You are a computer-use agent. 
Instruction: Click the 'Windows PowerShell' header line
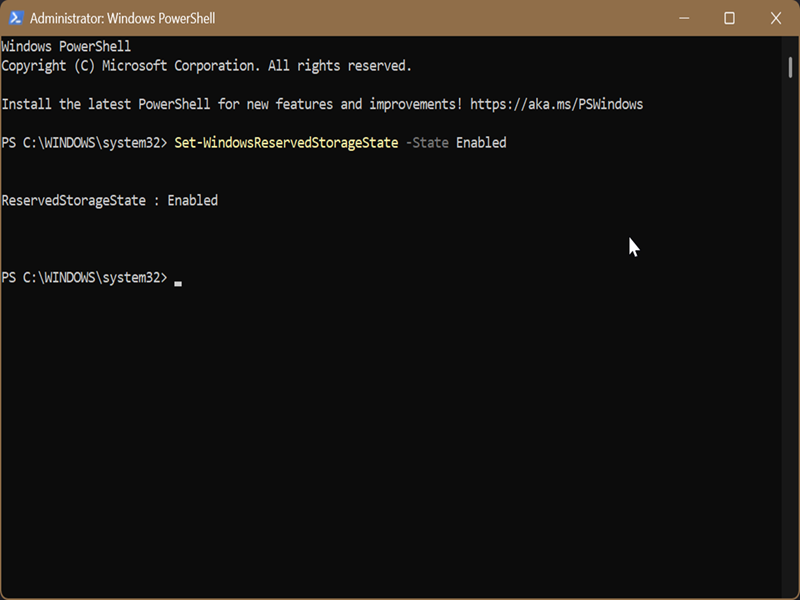pyautogui.click(x=66, y=46)
